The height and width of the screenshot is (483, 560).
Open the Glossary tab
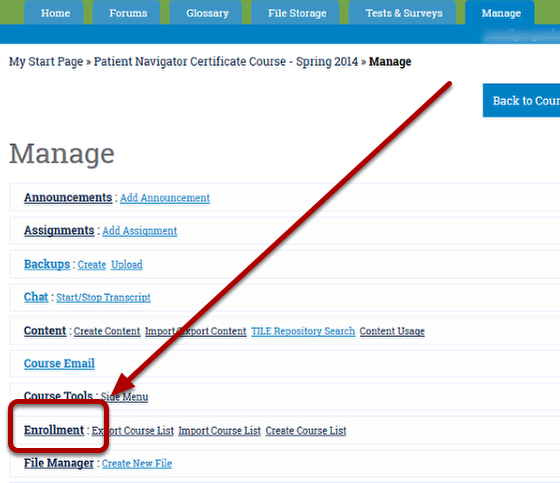coord(207,13)
